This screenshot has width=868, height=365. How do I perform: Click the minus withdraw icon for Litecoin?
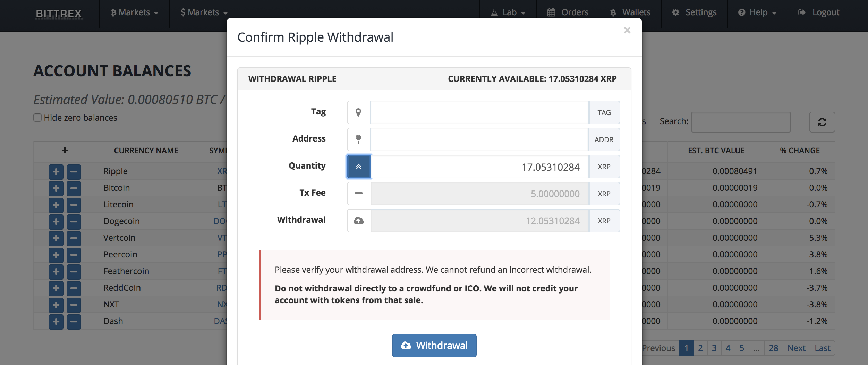tap(74, 205)
